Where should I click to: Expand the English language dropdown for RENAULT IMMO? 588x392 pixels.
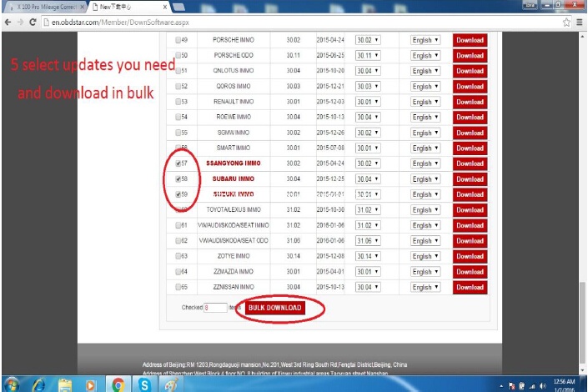point(425,102)
